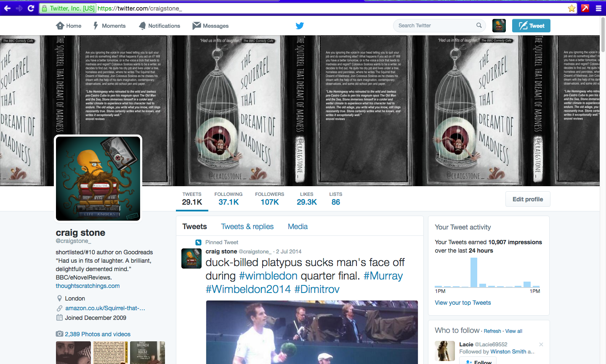View 2,389 Photos and videos

point(98,334)
